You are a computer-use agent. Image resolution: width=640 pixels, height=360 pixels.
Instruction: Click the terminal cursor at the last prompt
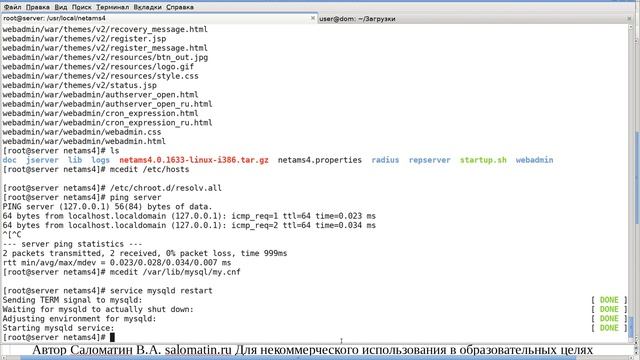click(112, 338)
